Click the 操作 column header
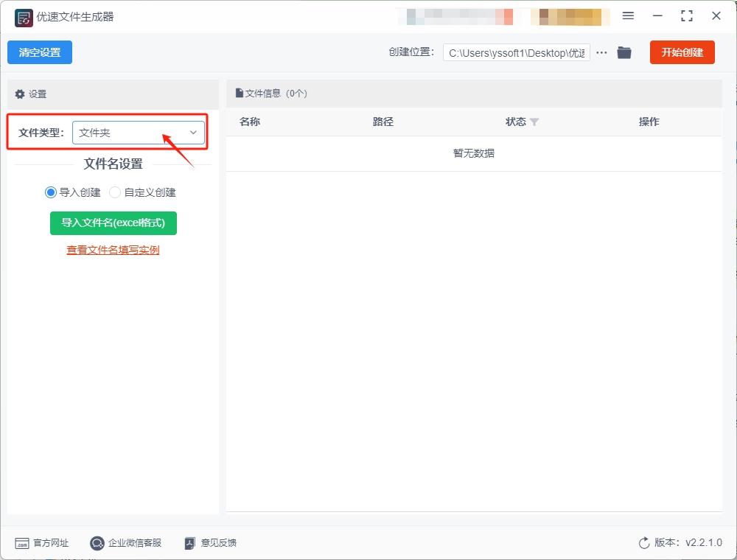The height and width of the screenshot is (560, 737). click(x=649, y=122)
